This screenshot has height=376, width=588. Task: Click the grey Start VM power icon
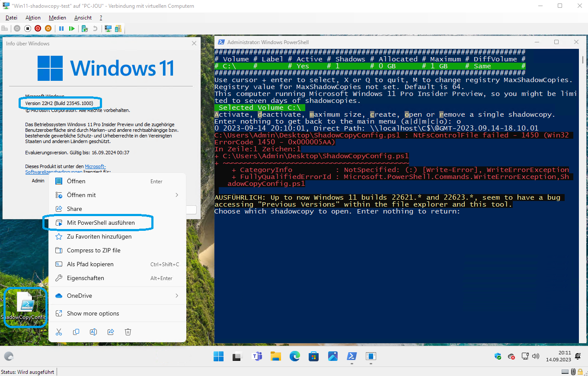click(x=17, y=29)
